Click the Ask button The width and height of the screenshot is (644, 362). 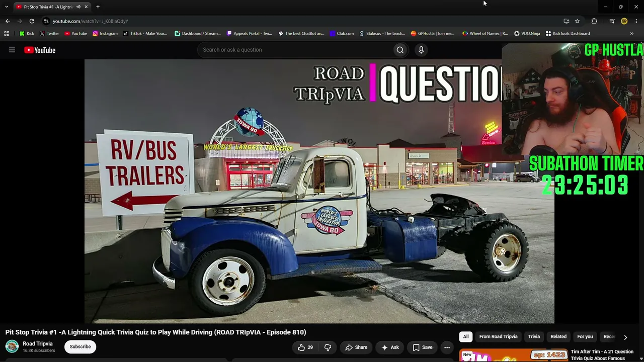click(x=390, y=347)
